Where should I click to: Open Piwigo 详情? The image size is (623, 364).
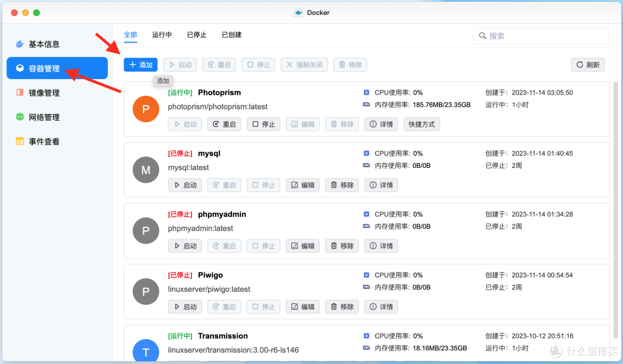click(x=381, y=307)
